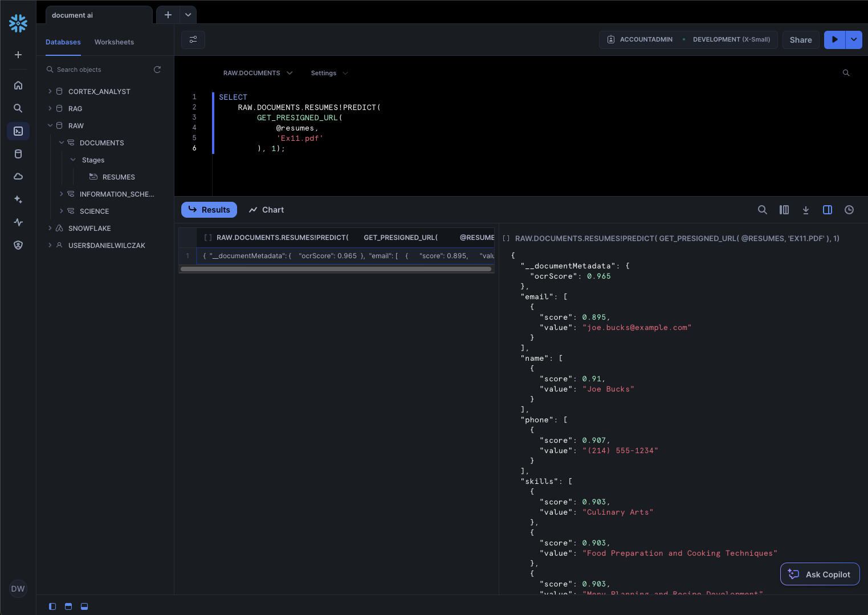Toggle the bottom results pane layout
The width and height of the screenshot is (868, 615).
click(84, 606)
